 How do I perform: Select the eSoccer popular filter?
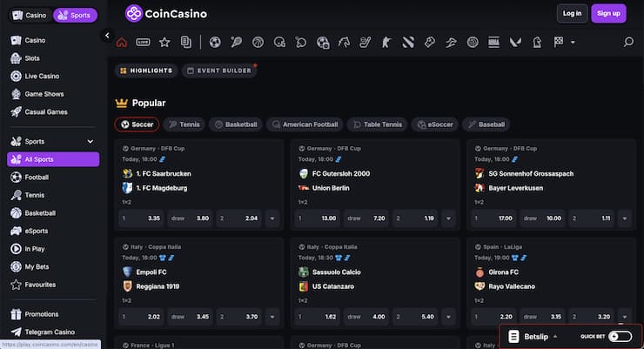click(x=435, y=124)
